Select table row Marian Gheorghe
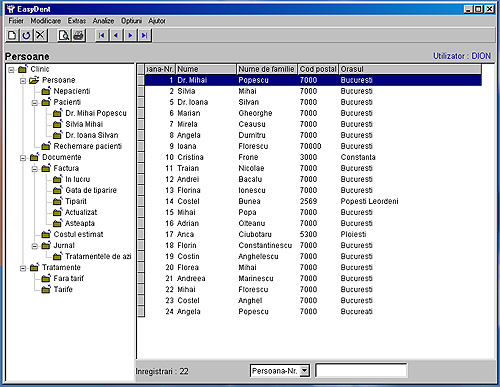 point(313,113)
